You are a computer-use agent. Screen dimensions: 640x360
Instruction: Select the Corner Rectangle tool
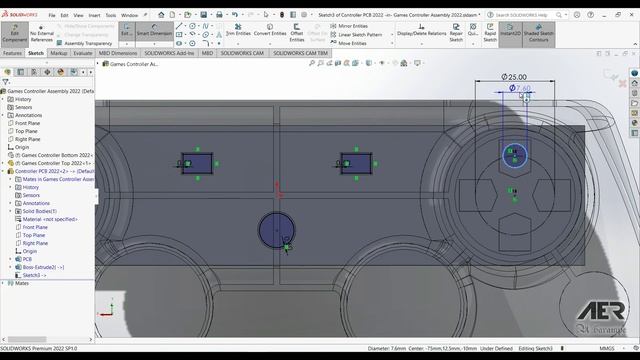179,35
